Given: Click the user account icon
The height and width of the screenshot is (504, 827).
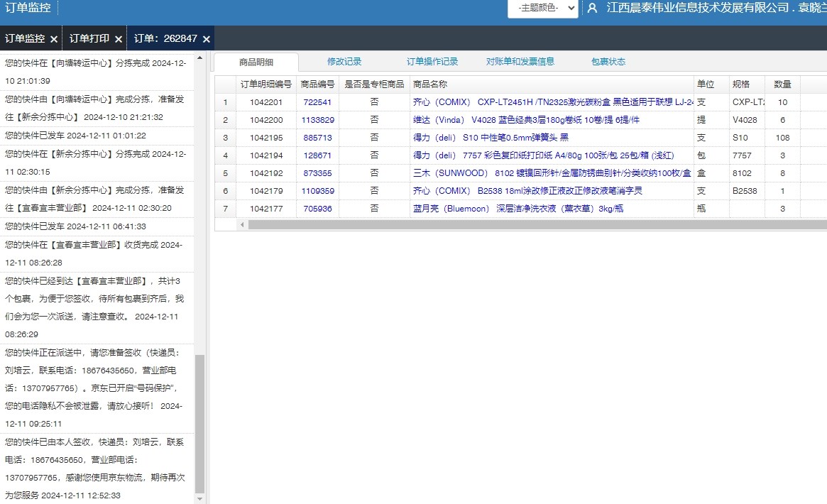Looking at the screenshot, I should pos(592,8).
